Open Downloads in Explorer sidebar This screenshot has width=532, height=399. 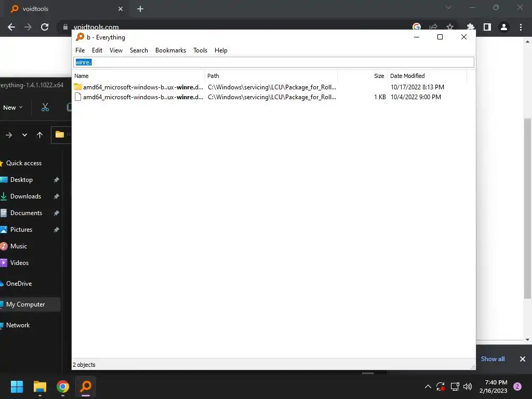coord(25,196)
